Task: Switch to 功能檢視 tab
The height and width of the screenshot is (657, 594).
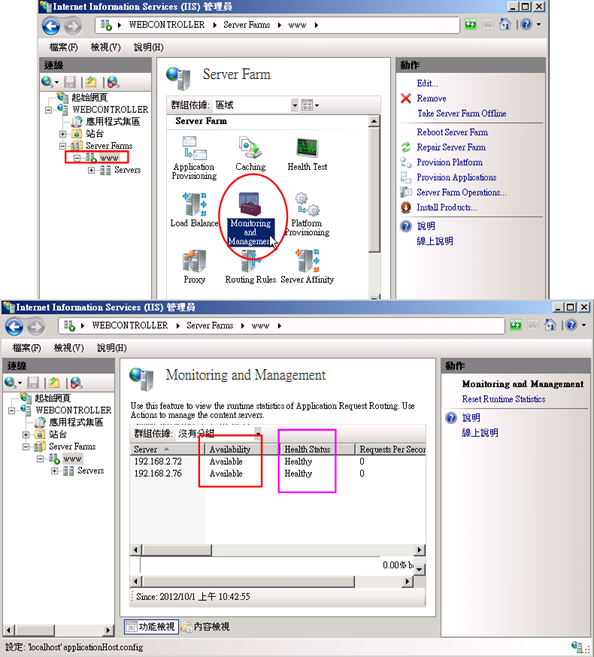Action: pos(151,627)
